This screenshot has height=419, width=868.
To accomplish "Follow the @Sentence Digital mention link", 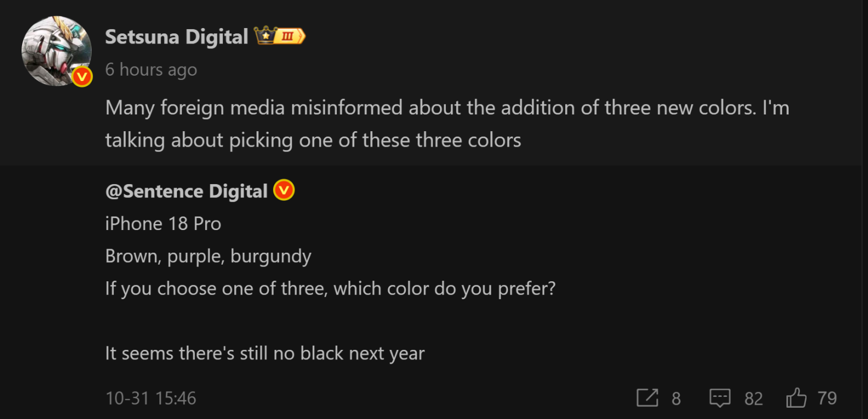I will pos(186,191).
